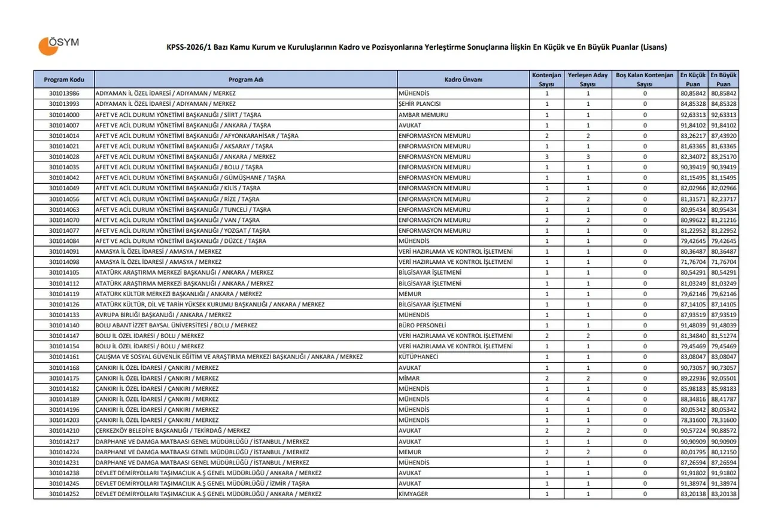This screenshot has width=766, height=532.
Task: Select the Bolu Abant İzzet Baysal Üniversitesi row name
Action: tap(177, 326)
